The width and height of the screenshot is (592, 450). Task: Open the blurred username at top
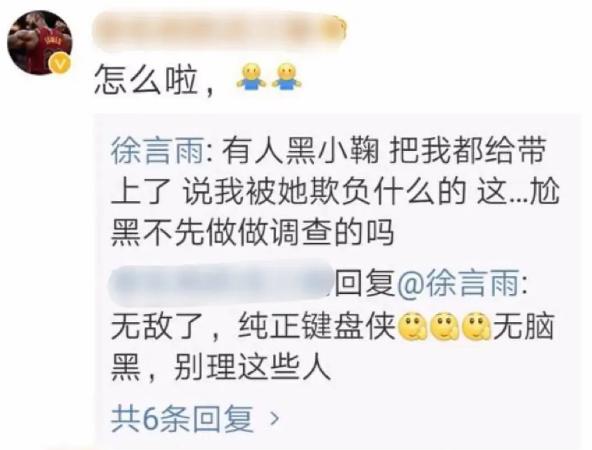coord(220,31)
